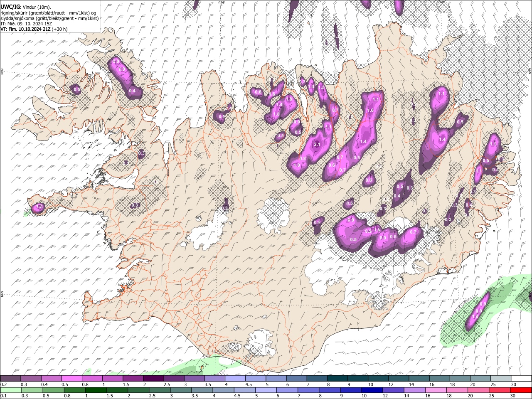Pick the bright red swatch labeled 30, bottom row

click(521, 390)
